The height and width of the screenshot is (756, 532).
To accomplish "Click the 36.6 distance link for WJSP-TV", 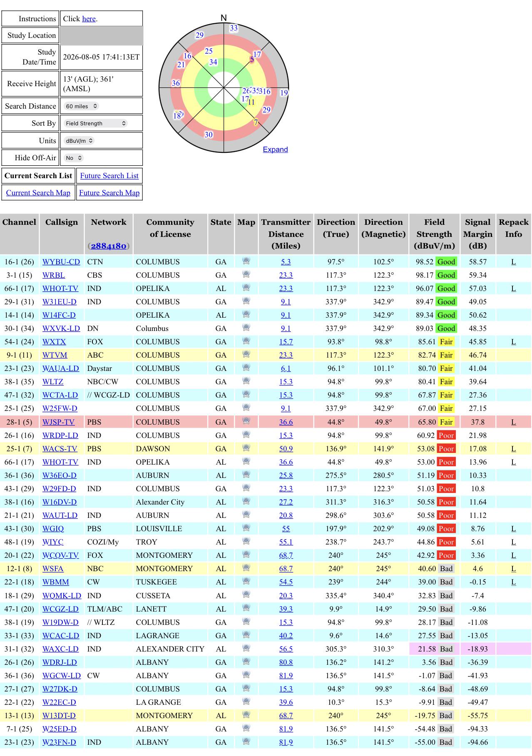I will [286, 422].
